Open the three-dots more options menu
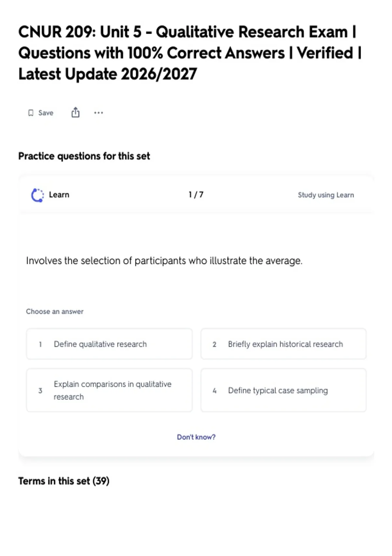The image size is (392, 556). click(x=98, y=113)
